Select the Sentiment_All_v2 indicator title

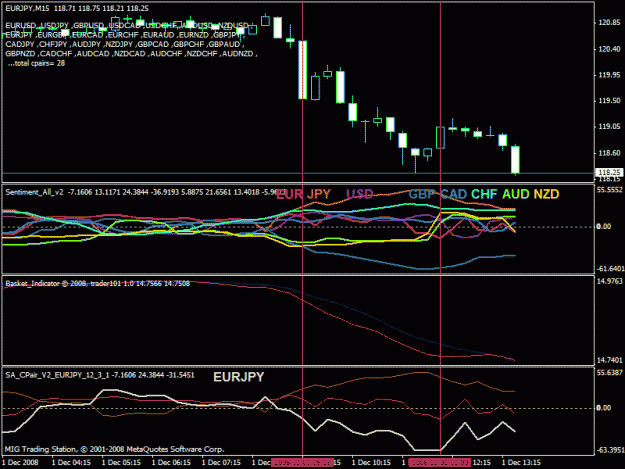[34, 192]
